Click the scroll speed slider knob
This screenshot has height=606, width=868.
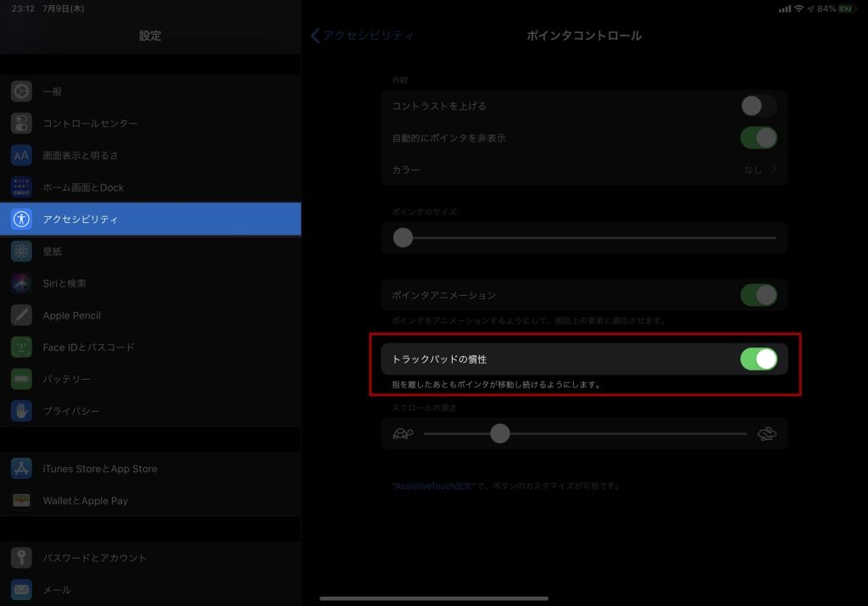[500, 434]
